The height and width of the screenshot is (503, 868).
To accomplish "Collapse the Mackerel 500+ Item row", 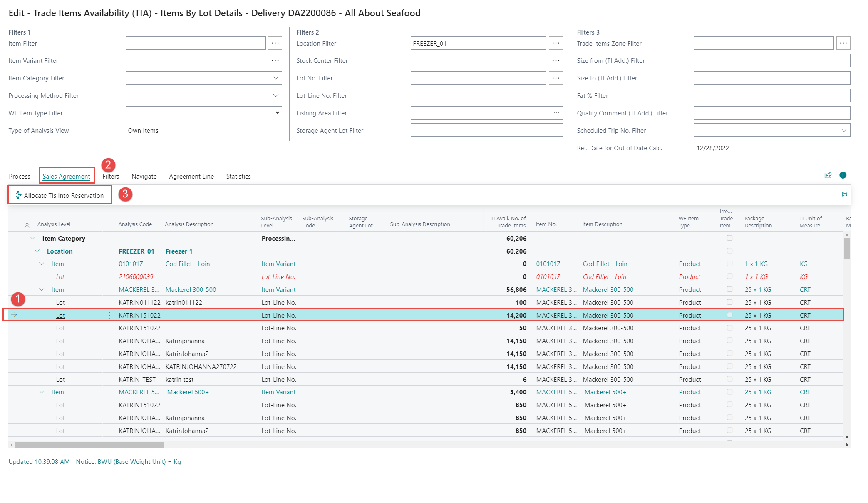I will tap(42, 392).
